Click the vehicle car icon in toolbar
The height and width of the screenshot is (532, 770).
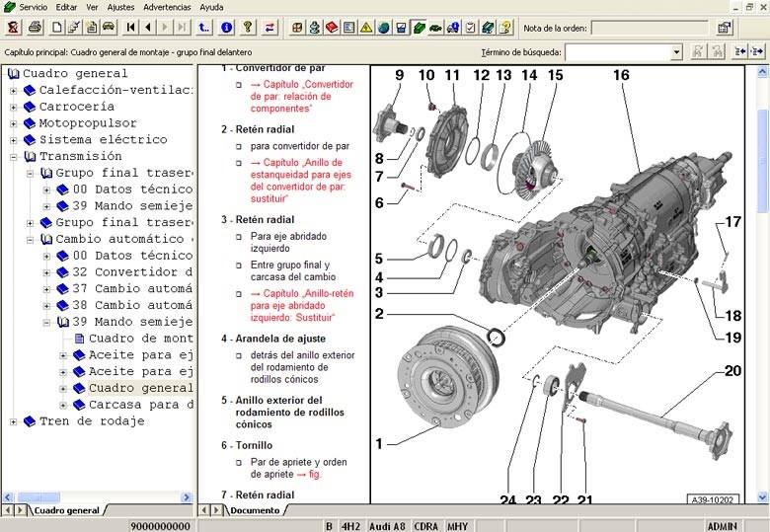pos(109,27)
